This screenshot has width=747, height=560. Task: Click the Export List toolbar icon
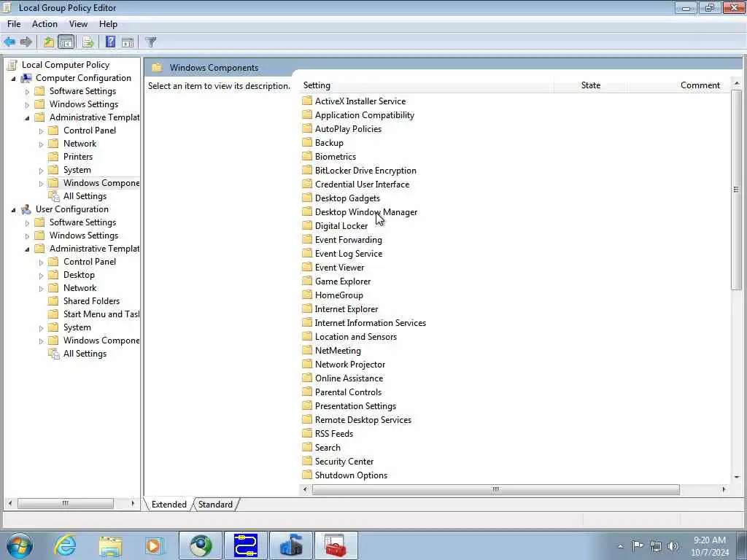click(x=88, y=42)
